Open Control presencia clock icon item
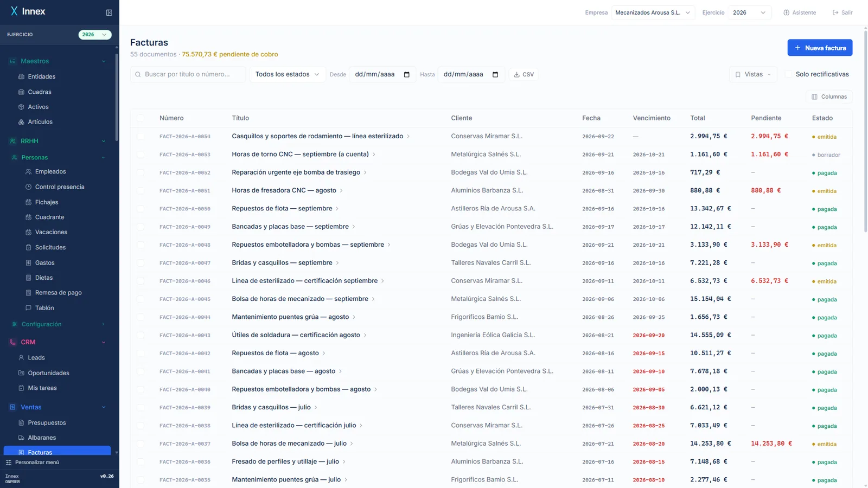Image resolution: width=868 pixels, height=488 pixels. click(x=29, y=187)
